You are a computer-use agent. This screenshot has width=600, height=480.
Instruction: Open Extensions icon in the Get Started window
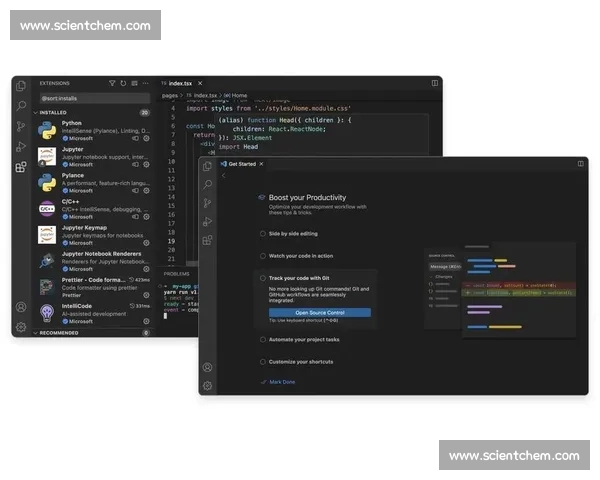(x=207, y=240)
